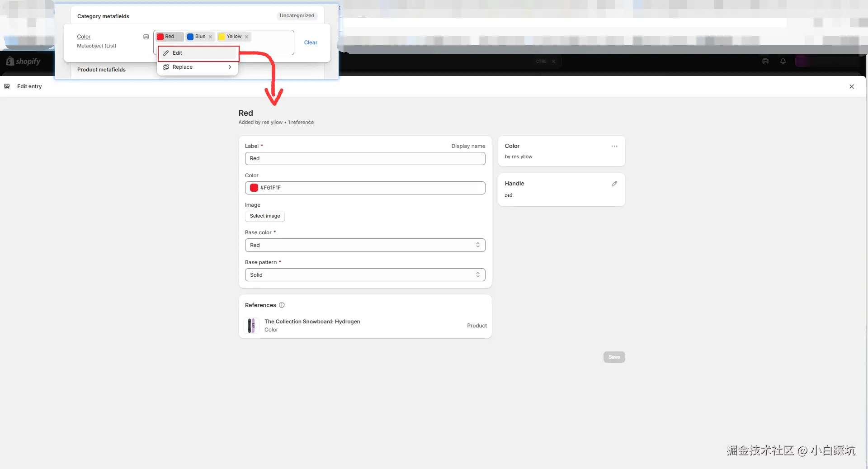Viewport: 868px width, 469px height.
Task: Click the 'Edit entry' panel title
Action: (29, 86)
